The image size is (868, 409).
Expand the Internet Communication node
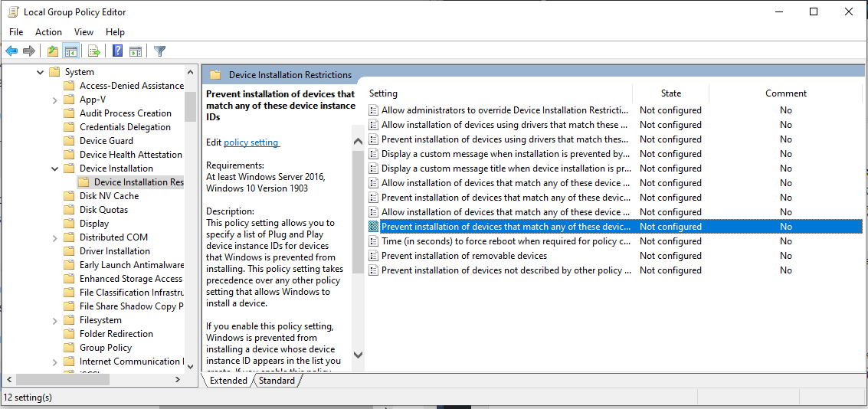coord(55,362)
